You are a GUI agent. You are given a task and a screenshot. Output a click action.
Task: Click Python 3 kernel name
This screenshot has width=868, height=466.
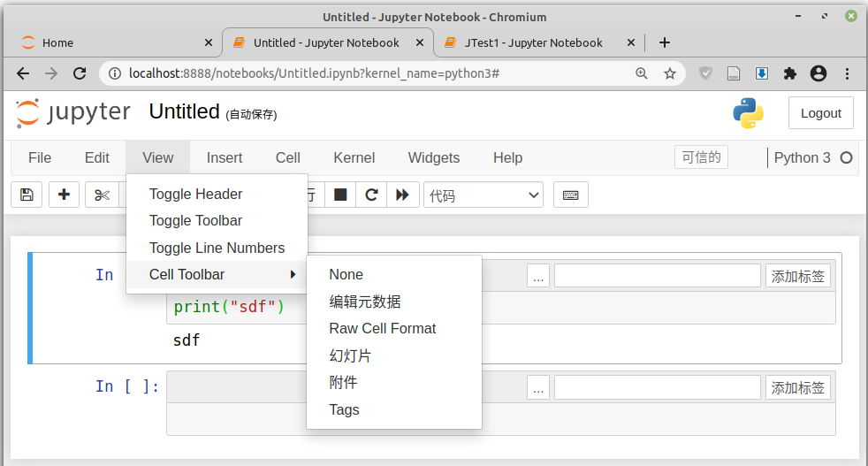802,158
